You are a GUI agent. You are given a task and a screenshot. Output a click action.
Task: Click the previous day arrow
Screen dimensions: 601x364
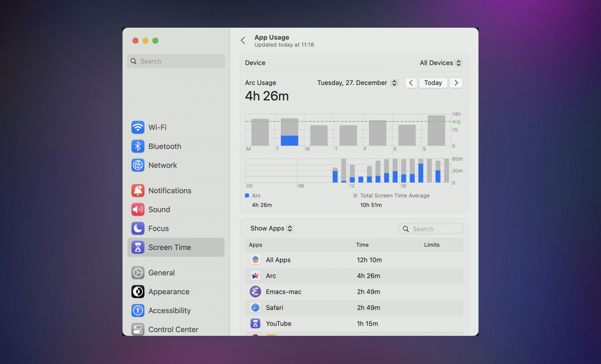tap(411, 83)
